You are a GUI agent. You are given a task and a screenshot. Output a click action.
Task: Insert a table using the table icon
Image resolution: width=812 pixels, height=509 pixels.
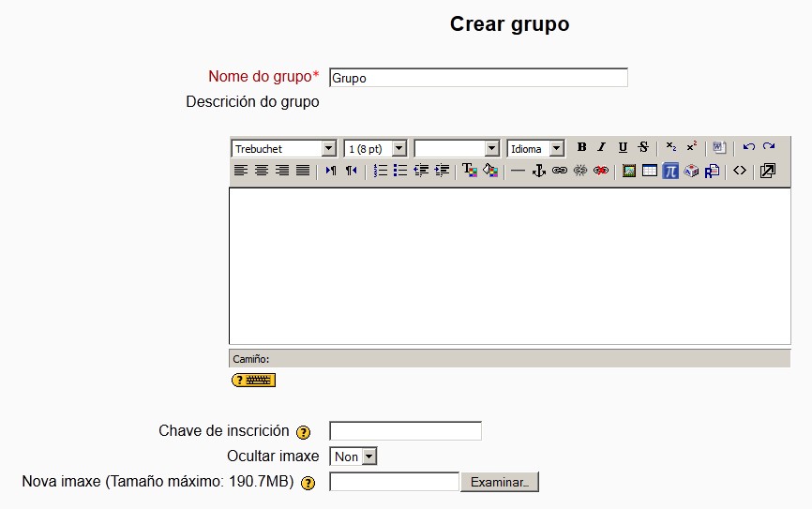[649, 171]
